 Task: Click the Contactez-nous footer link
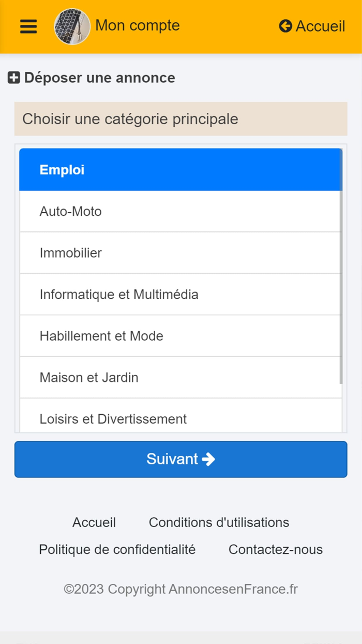276,549
